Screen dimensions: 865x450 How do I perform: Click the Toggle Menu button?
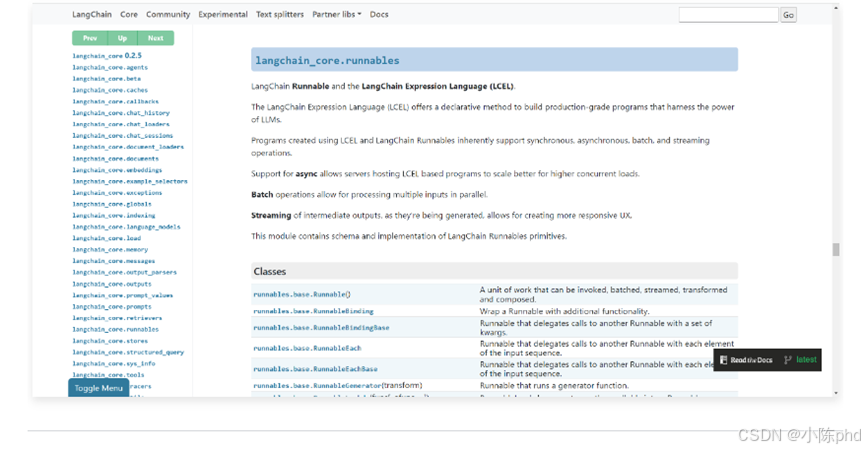click(98, 388)
